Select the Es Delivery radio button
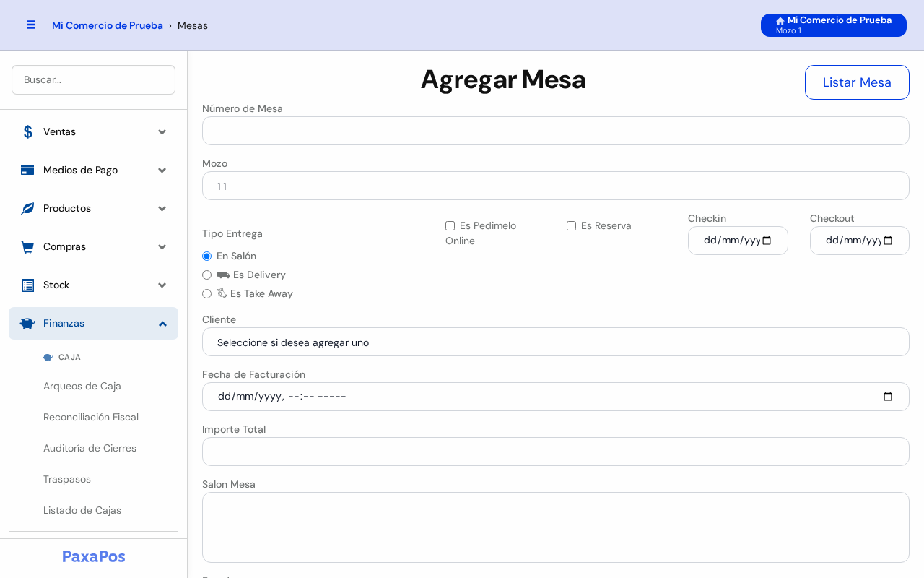 207,275
